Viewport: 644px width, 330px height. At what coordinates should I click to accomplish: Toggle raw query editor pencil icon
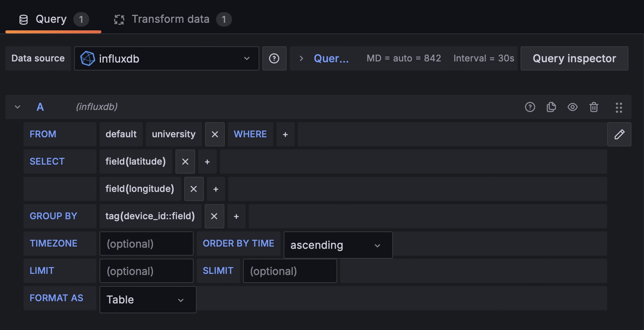(x=619, y=134)
